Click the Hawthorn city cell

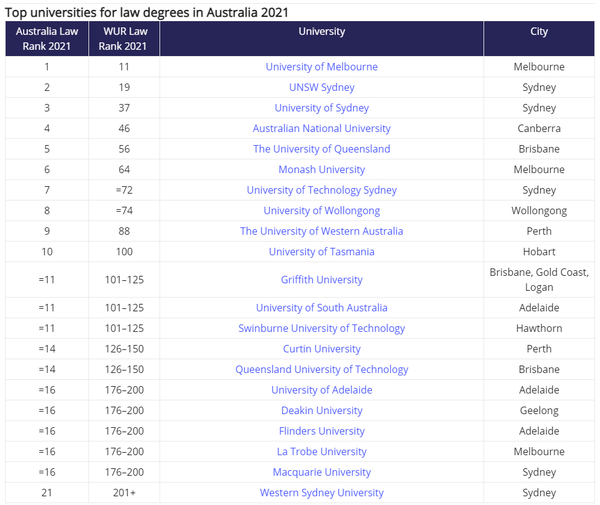point(539,328)
